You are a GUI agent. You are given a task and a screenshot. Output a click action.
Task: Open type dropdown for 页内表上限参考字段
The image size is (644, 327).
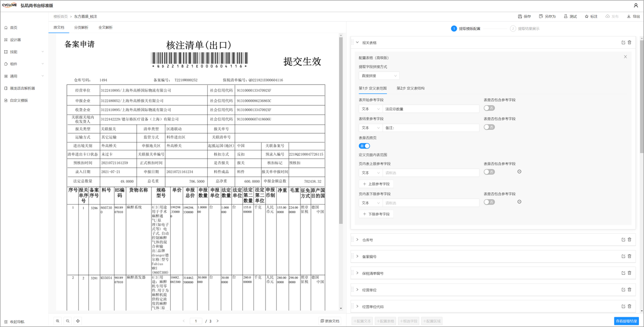371,173
